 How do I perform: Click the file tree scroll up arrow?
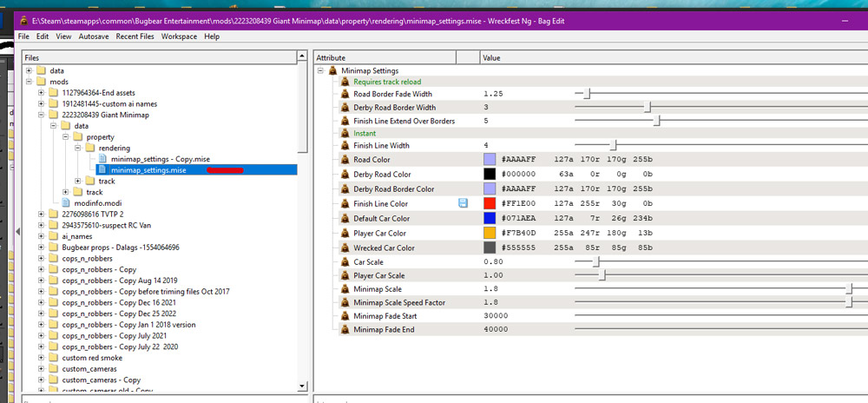302,56
